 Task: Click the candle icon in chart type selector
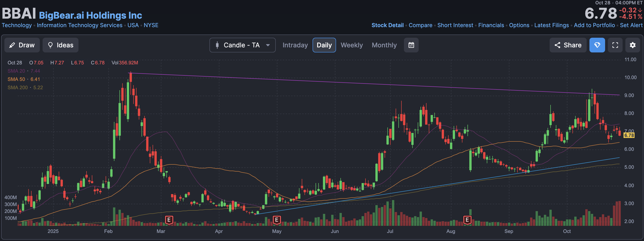[x=217, y=45]
